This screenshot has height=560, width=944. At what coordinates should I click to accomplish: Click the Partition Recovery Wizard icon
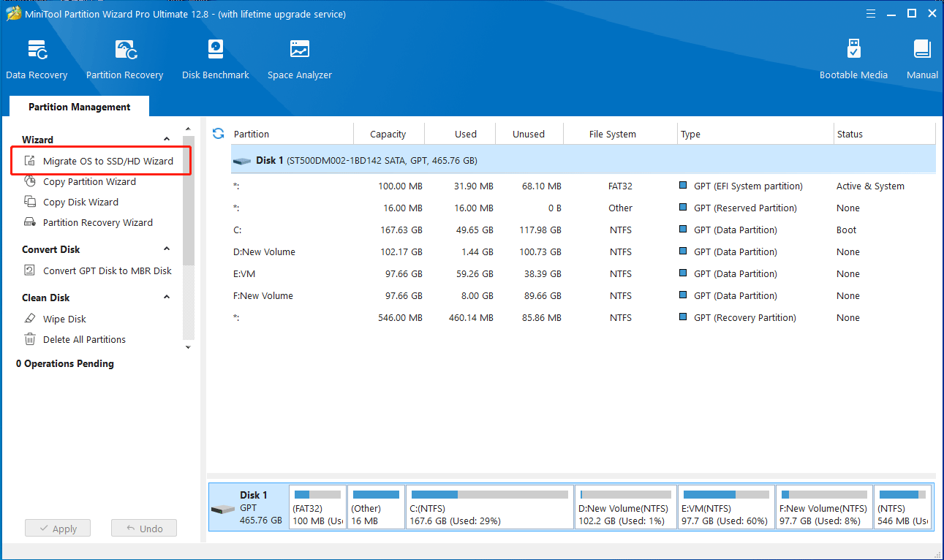point(30,222)
